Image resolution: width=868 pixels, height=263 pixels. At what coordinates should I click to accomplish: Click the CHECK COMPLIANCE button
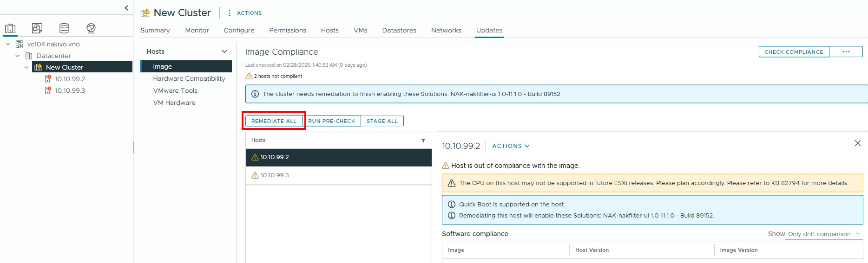794,52
